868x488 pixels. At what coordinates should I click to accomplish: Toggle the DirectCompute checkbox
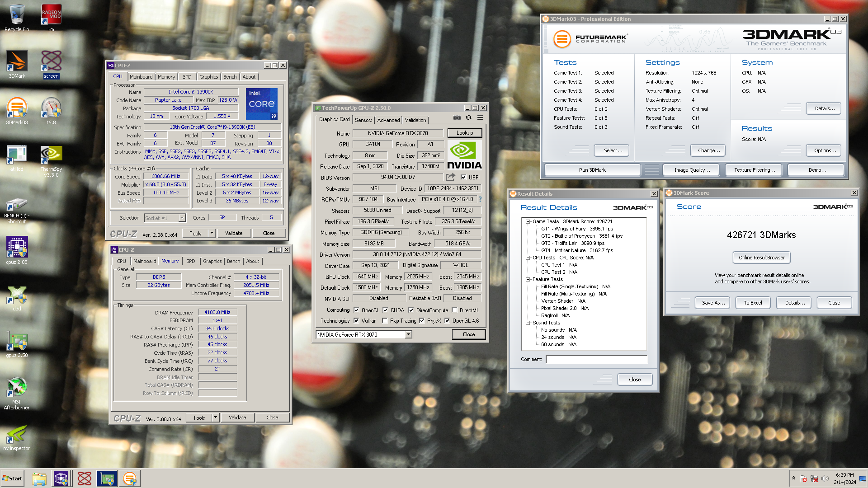click(x=411, y=310)
